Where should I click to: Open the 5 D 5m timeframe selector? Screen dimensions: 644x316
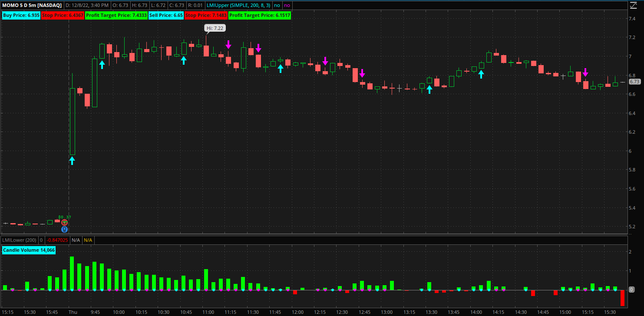pos(26,6)
